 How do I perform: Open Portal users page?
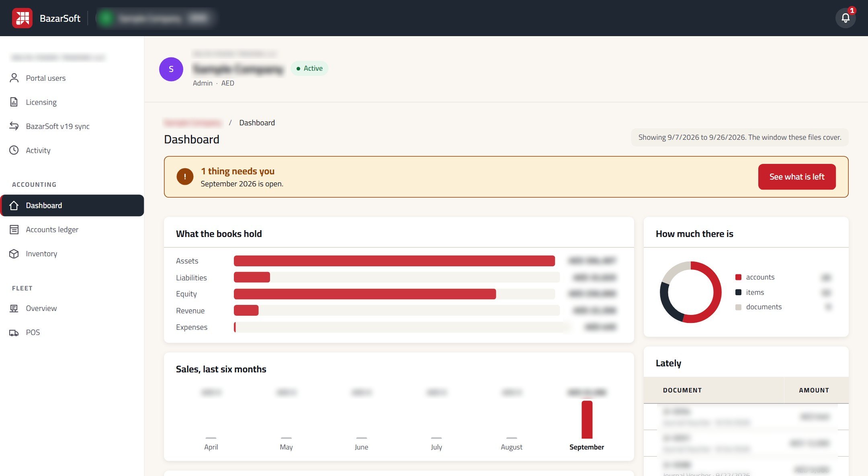pyautogui.click(x=72, y=78)
